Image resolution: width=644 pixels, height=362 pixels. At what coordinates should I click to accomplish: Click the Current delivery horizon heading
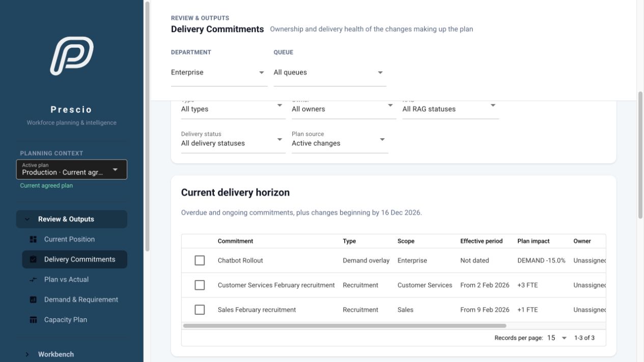pyautogui.click(x=235, y=193)
